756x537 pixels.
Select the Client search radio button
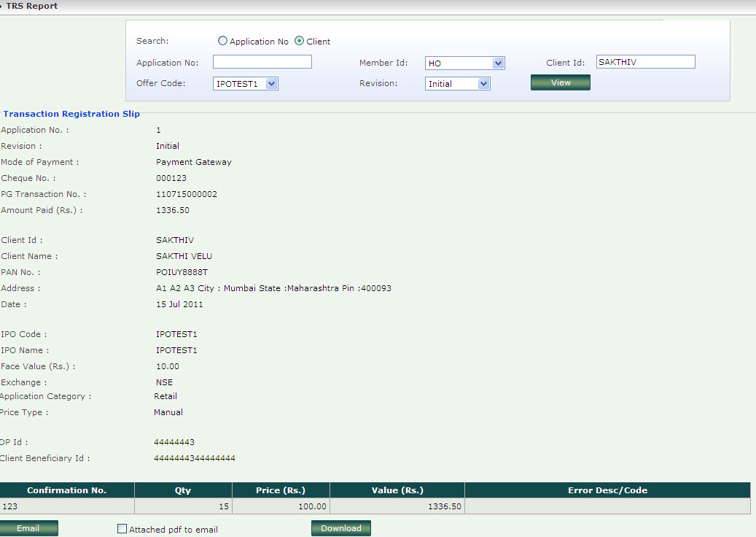[300, 42]
